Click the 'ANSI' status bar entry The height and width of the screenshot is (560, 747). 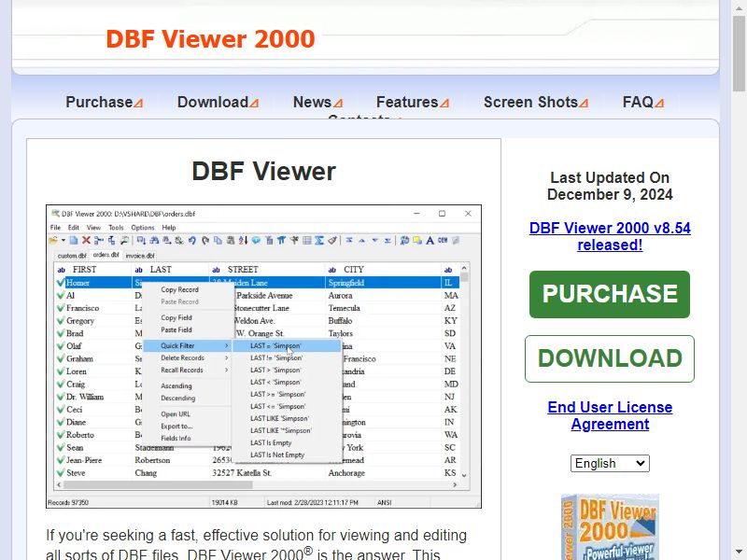(385, 502)
